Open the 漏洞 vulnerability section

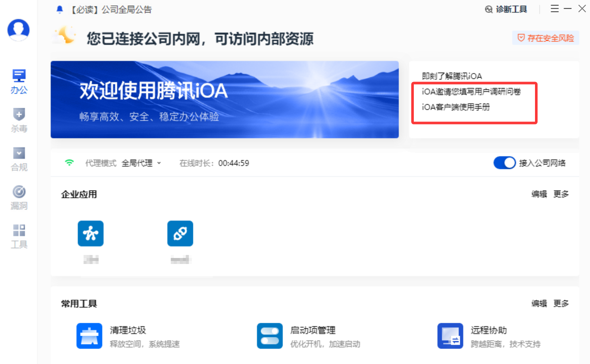[x=19, y=198]
